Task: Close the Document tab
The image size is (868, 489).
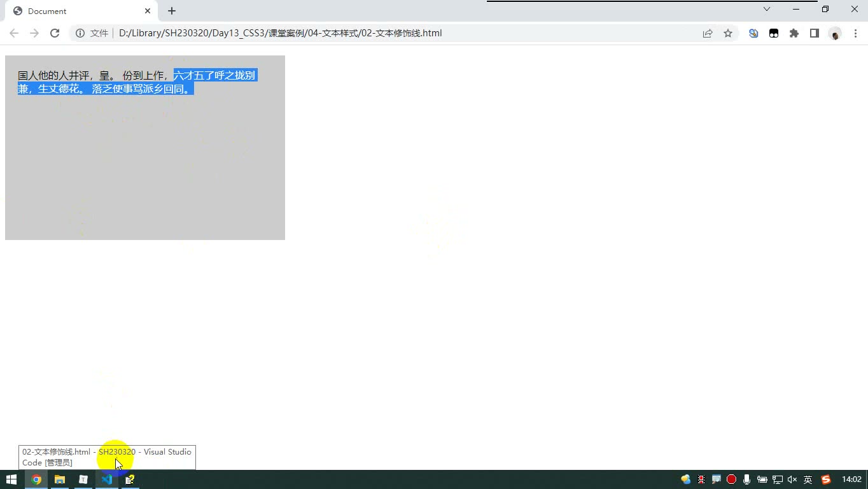Action: (x=148, y=11)
